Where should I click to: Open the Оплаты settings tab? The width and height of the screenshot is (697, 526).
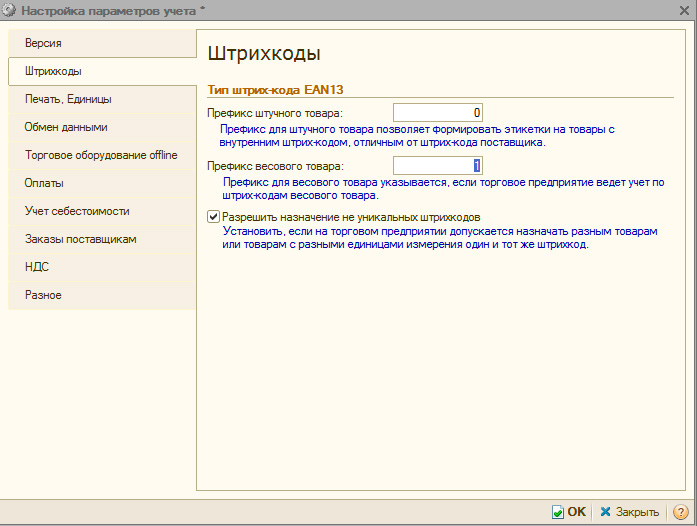coord(44,183)
